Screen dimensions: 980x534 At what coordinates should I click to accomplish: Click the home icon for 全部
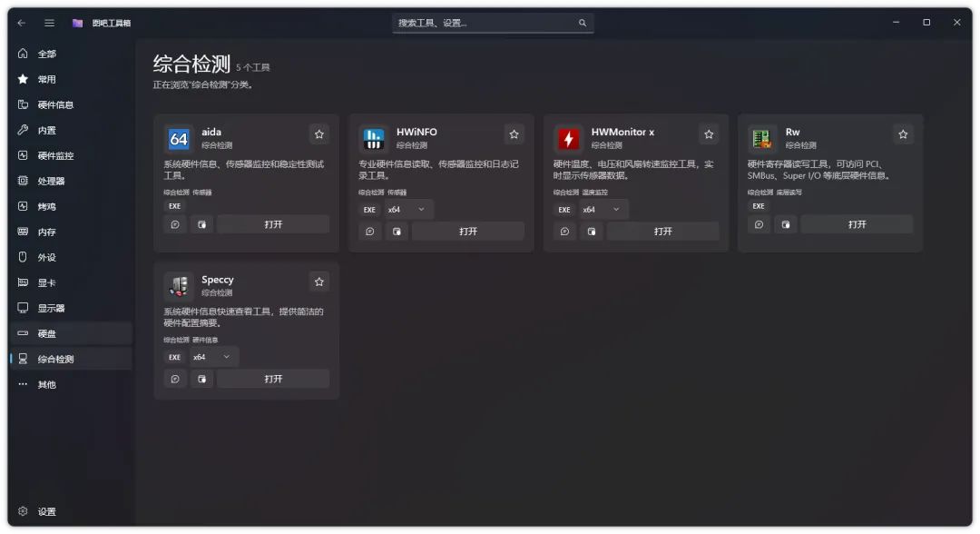point(23,54)
